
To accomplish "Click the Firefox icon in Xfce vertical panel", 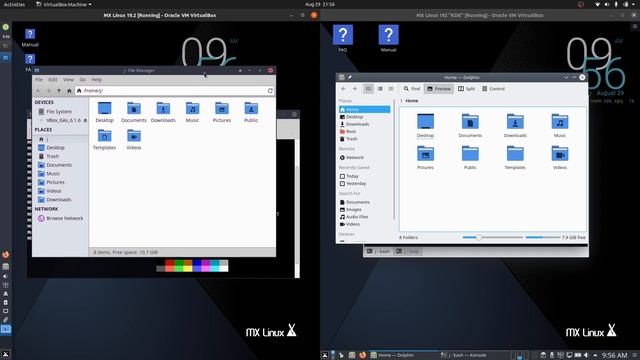I will click(6, 255).
